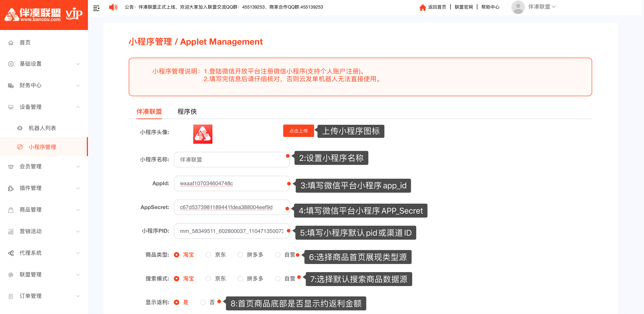Click the 设备管理 monitor icon

click(11, 107)
